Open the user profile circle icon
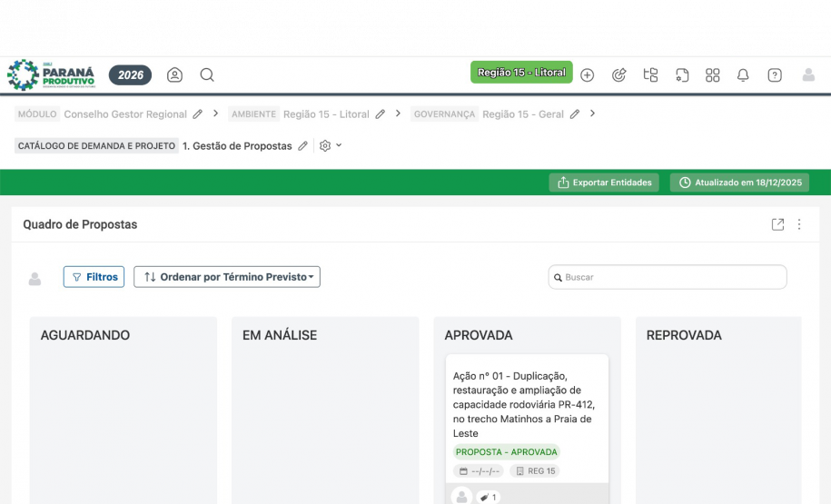 pyautogui.click(x=174, y=75)
